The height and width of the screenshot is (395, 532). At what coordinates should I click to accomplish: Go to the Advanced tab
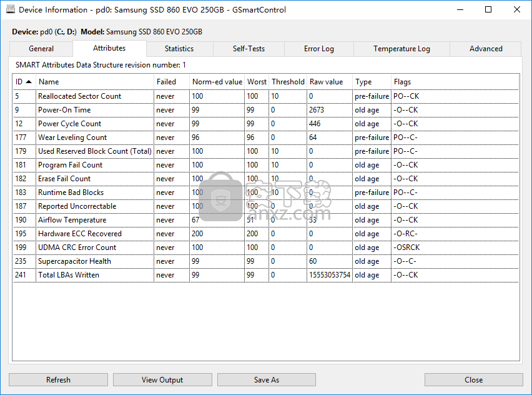486,49
